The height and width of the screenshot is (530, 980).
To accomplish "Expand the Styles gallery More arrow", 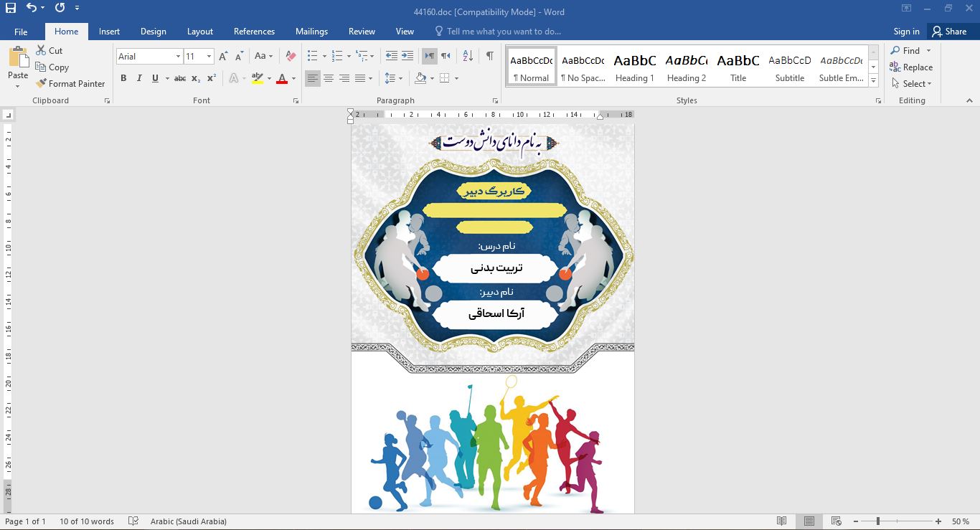I will (x=874, y=82).
